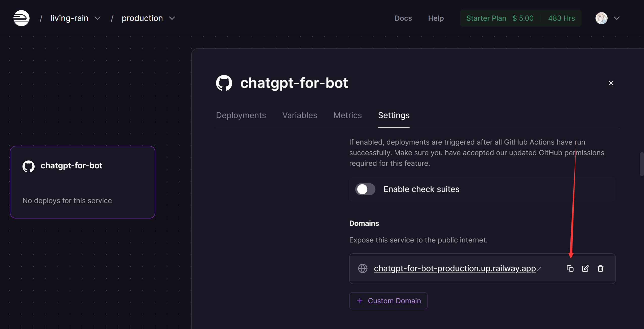Viewport: 644px width, 329px height.
Task: Switch to the Variables tab
Action: point(300,115)
